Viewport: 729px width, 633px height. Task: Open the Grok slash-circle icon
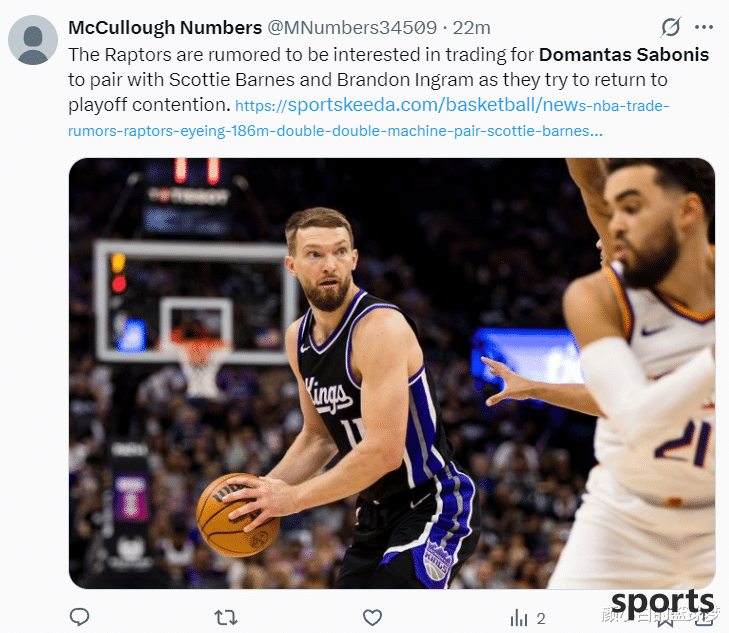click(670, 27)
